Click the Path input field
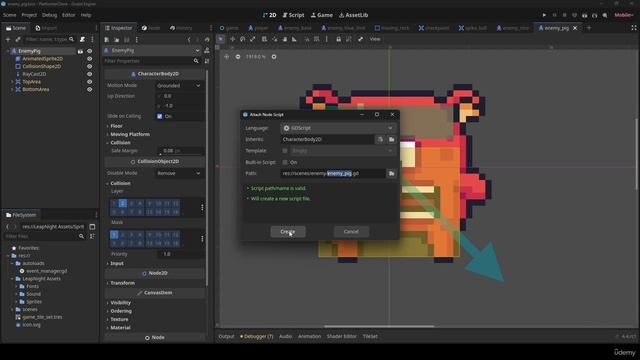Viewport: 640px width, 360px height. click(332, 173)
